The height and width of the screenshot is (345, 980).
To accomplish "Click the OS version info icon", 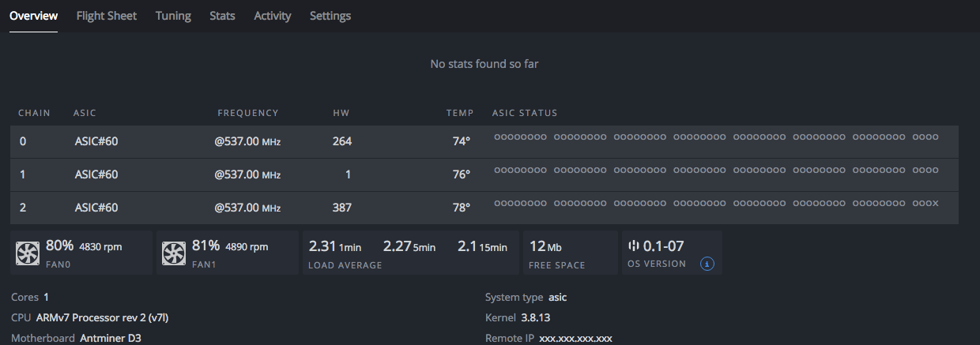I will pos(707,264).
